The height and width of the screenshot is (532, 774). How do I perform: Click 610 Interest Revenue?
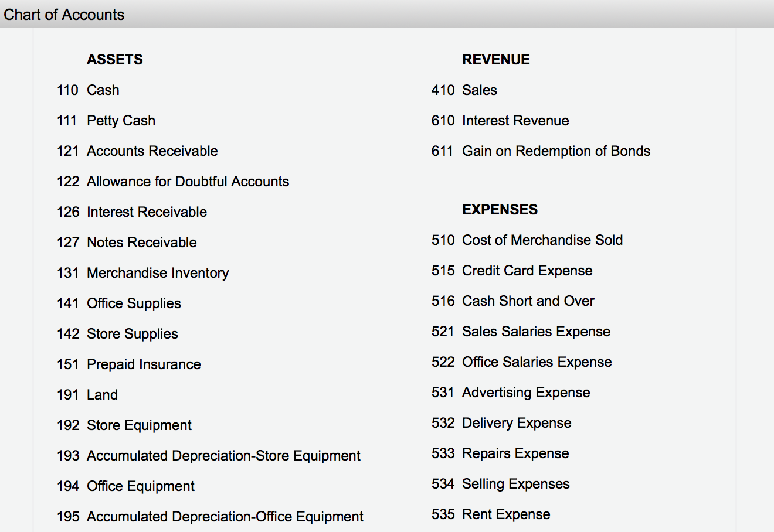(500, 121)
